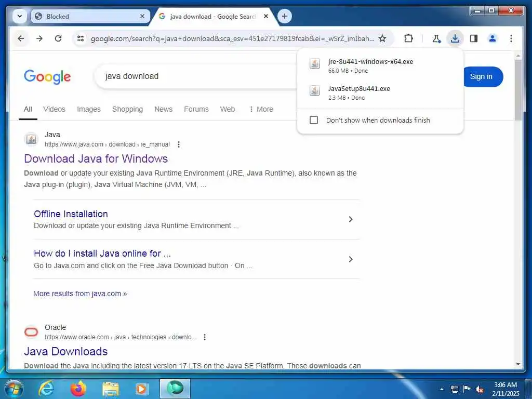Viewport: 532px width, 399px height.
Task: Switch to the Blocked tab
Action: tap(90, 16)
